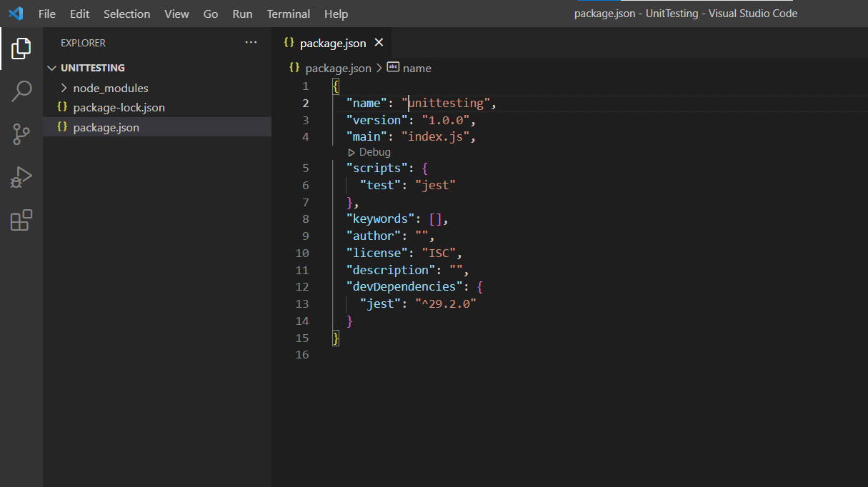Open the Run menu
The width and height of the screenshot is (868, 487).
tap(241, 13)
